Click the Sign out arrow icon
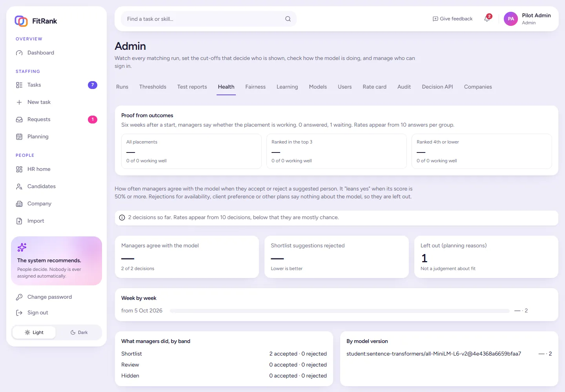 pos(19,313)
